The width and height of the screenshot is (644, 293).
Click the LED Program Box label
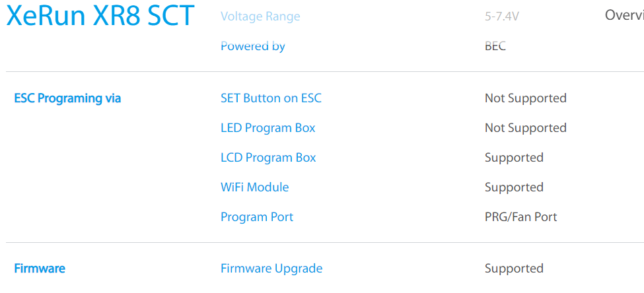[268, 128]
